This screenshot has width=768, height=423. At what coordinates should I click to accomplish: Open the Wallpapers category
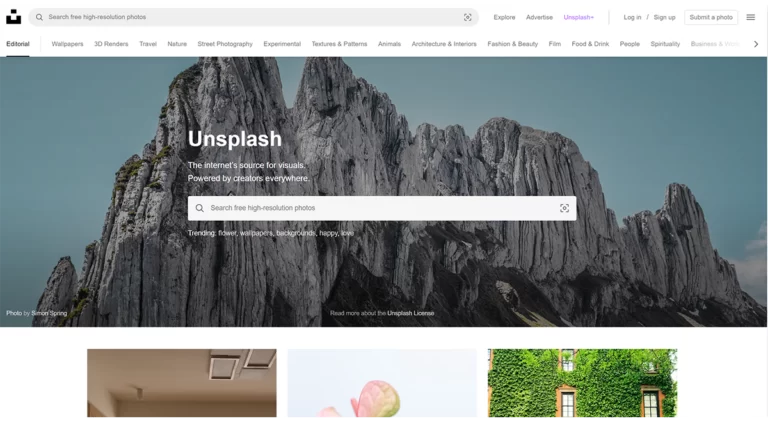pos(67,44)
